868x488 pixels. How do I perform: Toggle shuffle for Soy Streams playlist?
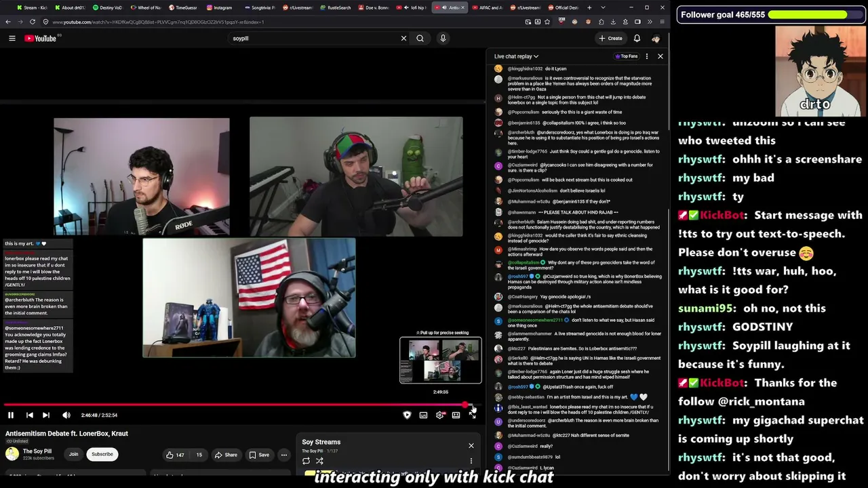click(x=319, y=461)
